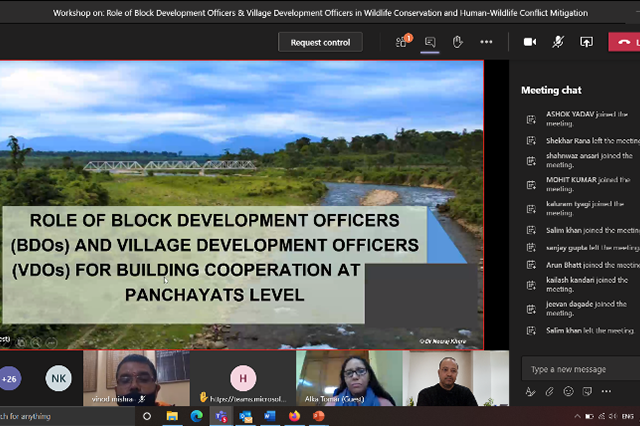Raise your hand in the meeting
Viewport: 640px width, 426px height.
(457, 42)
